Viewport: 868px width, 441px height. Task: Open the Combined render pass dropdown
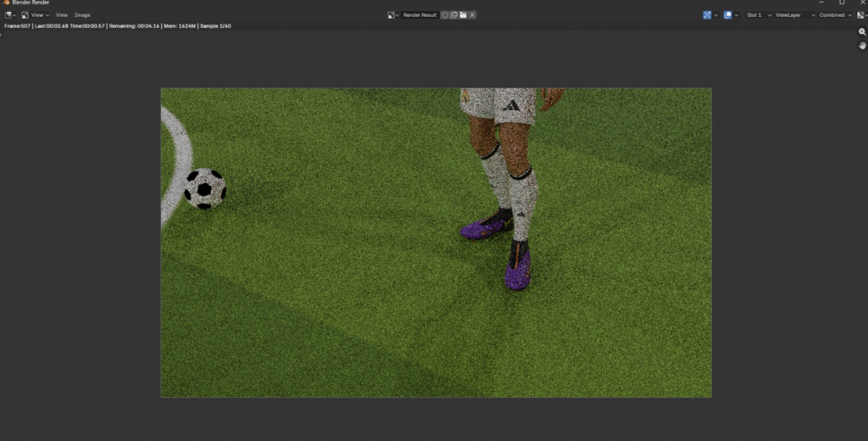pyautogui.click(x=835, y=15)
